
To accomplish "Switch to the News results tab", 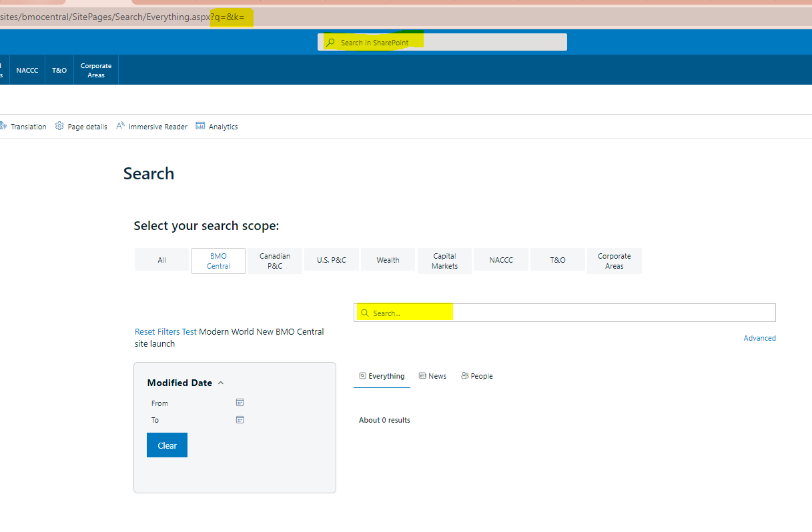I will [432, 375].
